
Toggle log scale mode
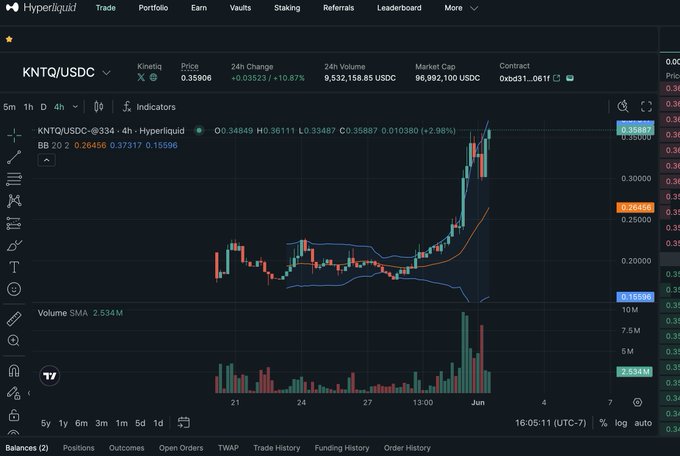[x=621, y=423]
